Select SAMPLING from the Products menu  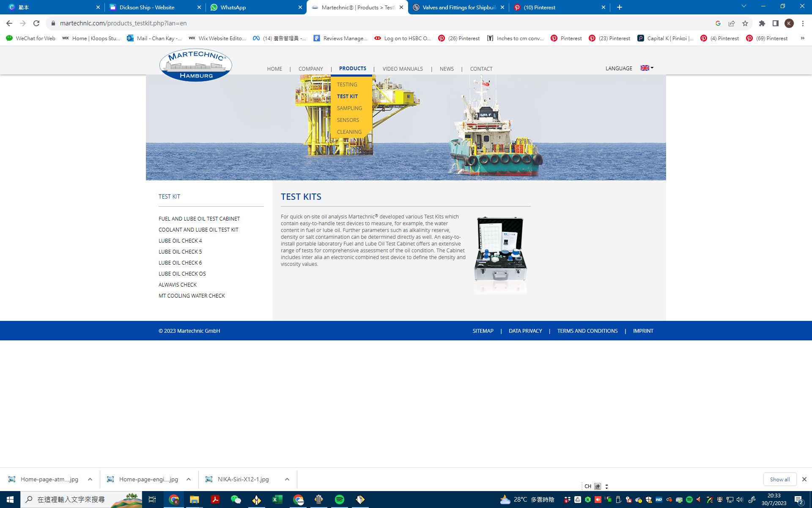click(x=349, y=108)
